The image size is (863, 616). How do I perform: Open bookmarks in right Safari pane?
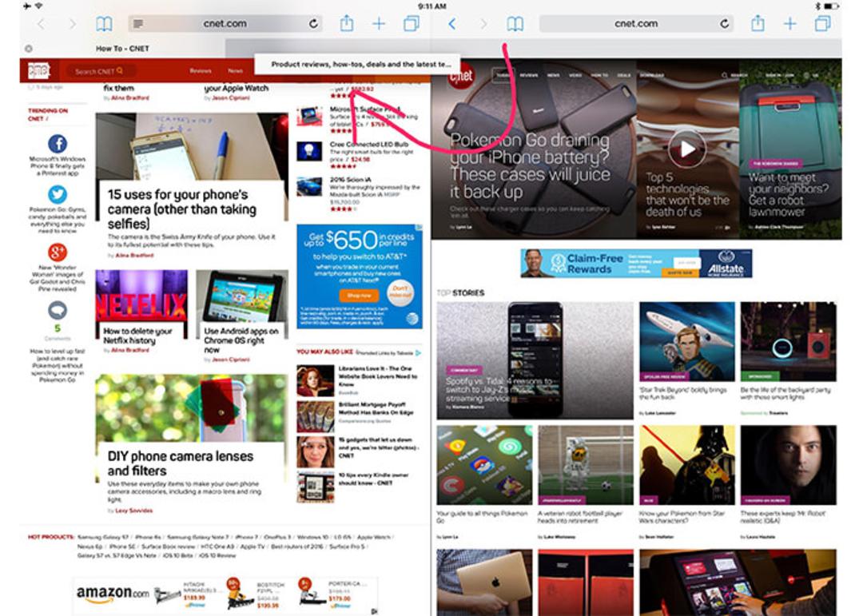[515, 24]
